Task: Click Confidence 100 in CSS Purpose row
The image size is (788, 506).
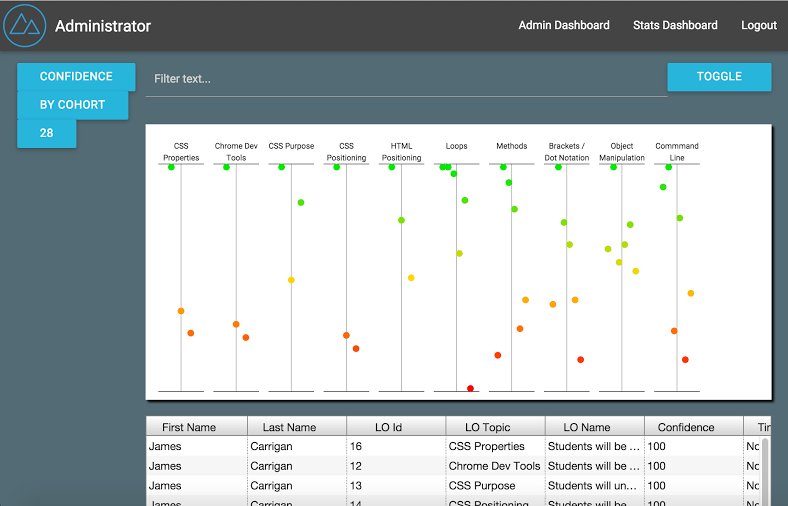Action: point(694,485)
